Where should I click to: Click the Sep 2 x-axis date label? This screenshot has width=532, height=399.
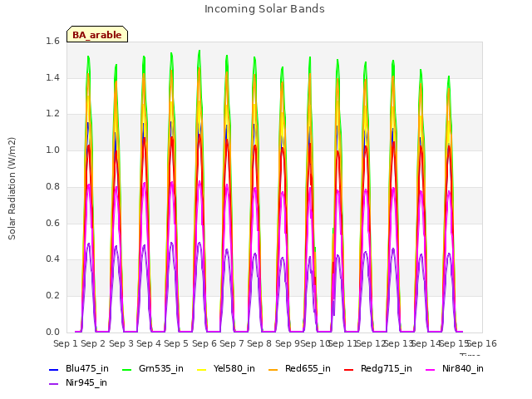[93, 343]
